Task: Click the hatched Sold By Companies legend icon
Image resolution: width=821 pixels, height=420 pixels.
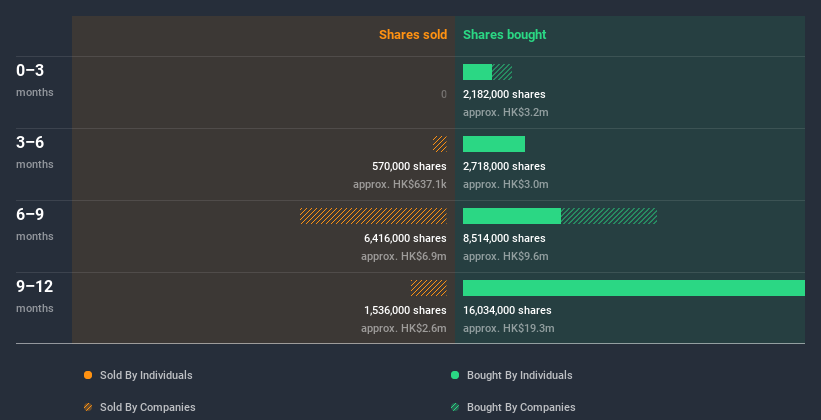Action: click(88, 407)
